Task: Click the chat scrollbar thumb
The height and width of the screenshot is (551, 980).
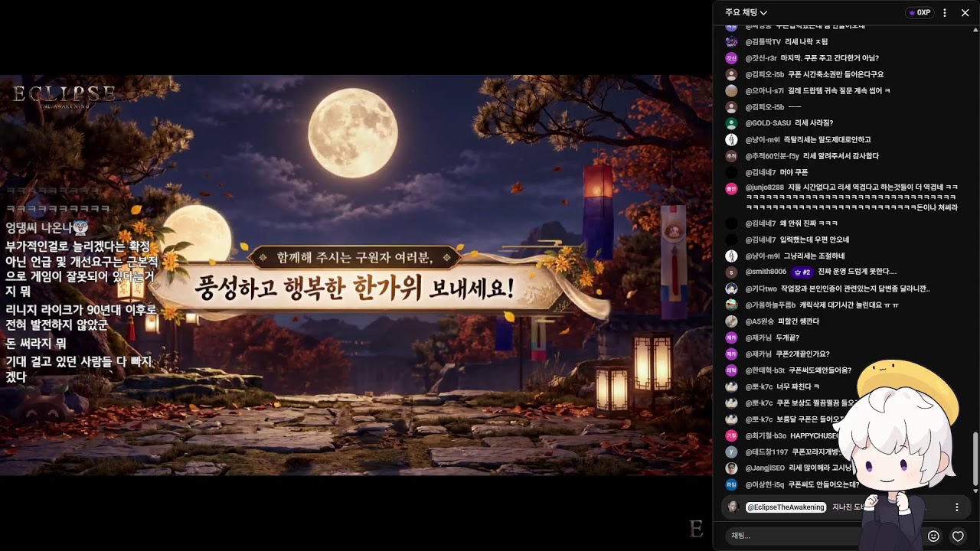Action: pos(975,458)
